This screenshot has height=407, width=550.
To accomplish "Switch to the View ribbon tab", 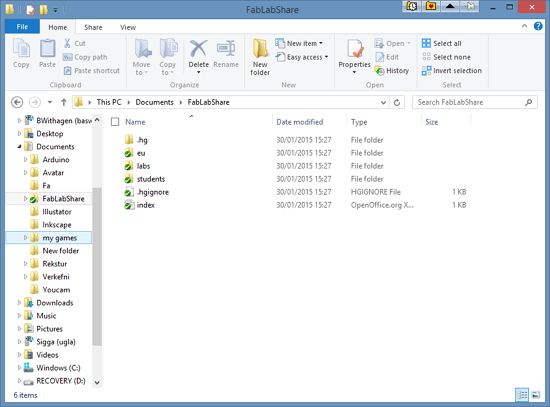I will click(x=128, y=27).
